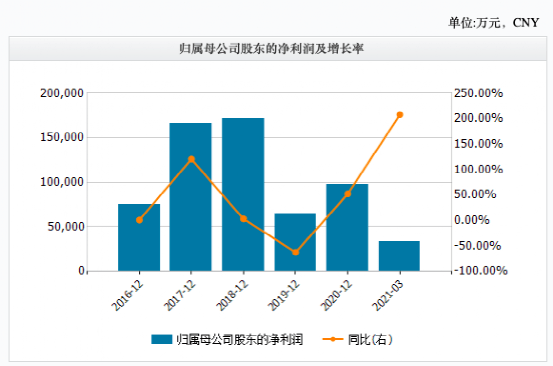
Task: Click the 200,000 left axis label
Action: tap(62, 93)
